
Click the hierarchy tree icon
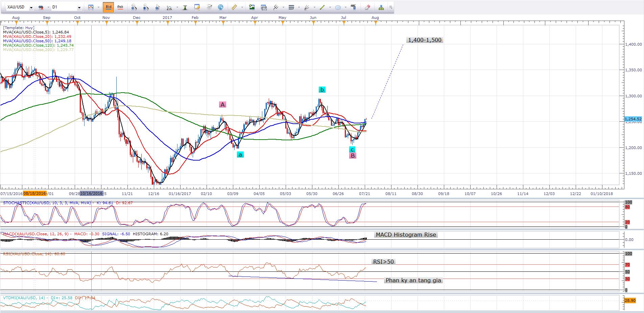(x=381, y=7)
